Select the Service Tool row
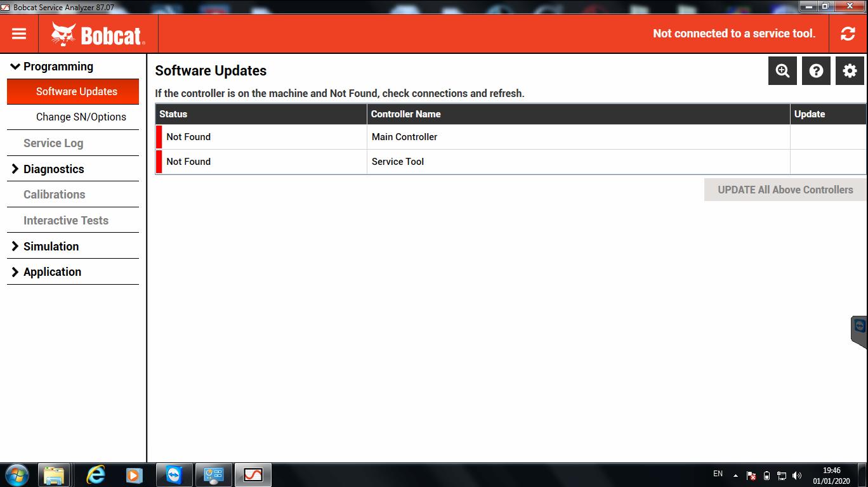This screenshot has width=868, height=487. 511,162
